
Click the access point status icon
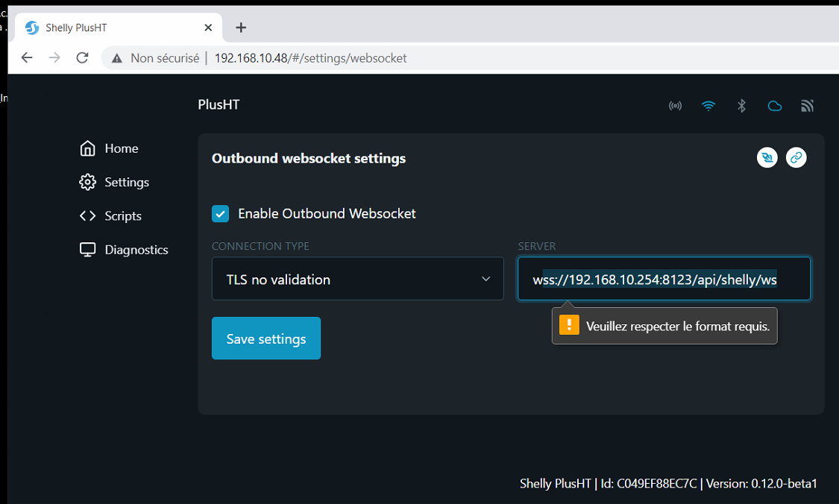pyautogui.click(x=675, y=105)
